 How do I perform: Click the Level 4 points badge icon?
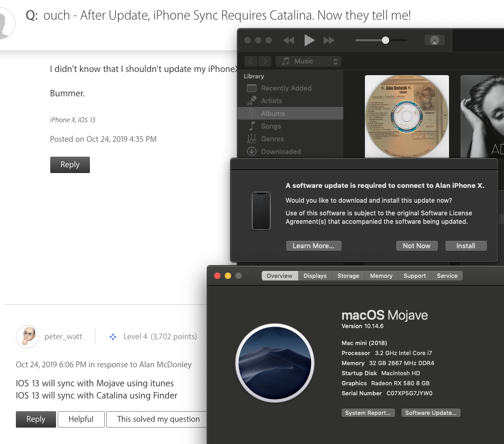point(113,337)
